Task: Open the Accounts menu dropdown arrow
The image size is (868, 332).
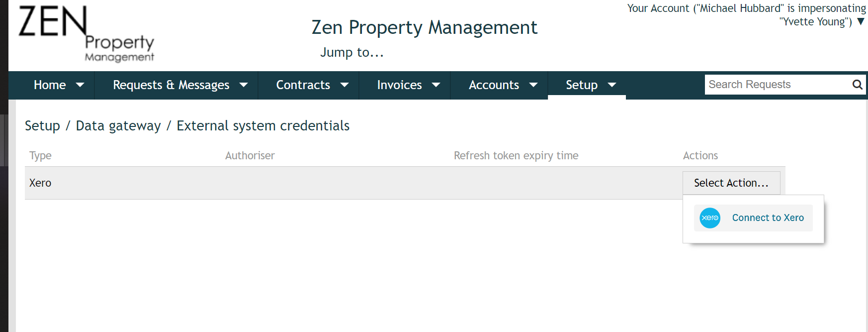Action: (x=533, y=85)
